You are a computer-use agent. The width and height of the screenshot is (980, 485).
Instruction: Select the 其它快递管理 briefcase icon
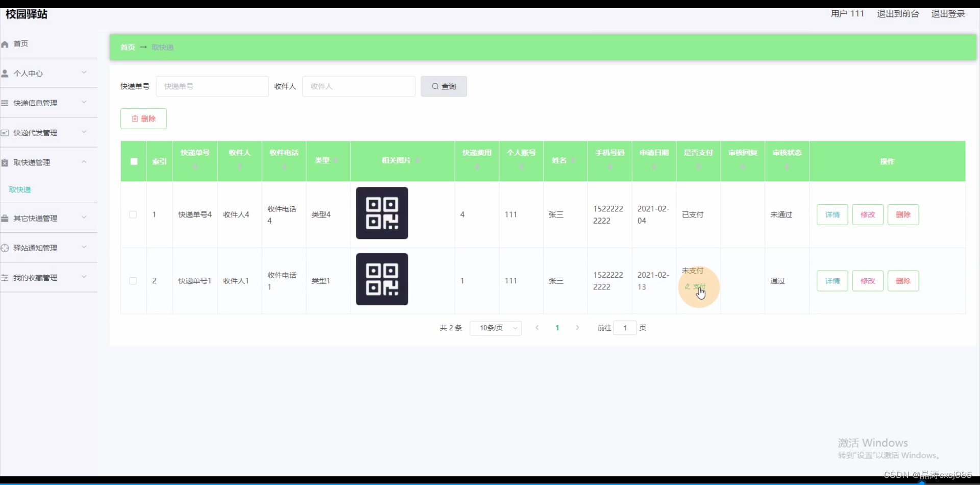pos(5,218)
